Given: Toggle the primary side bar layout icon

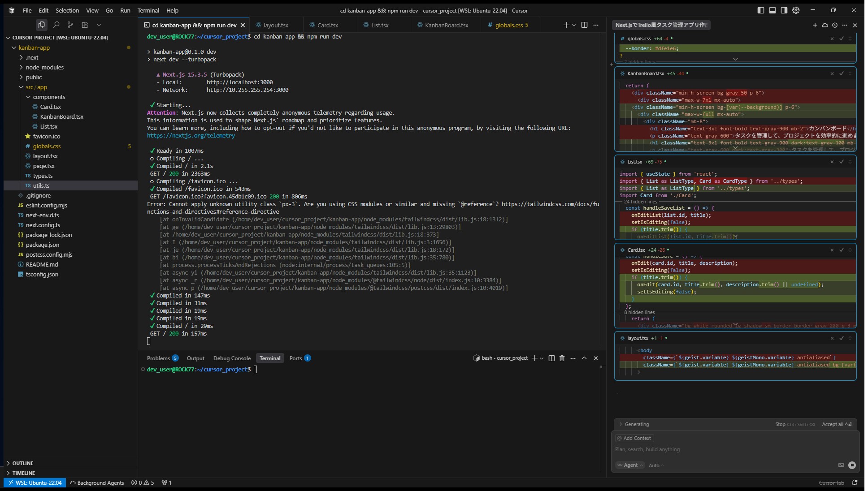Looking at the screenshot, I should pyautogui.click(x=760, y=10).
